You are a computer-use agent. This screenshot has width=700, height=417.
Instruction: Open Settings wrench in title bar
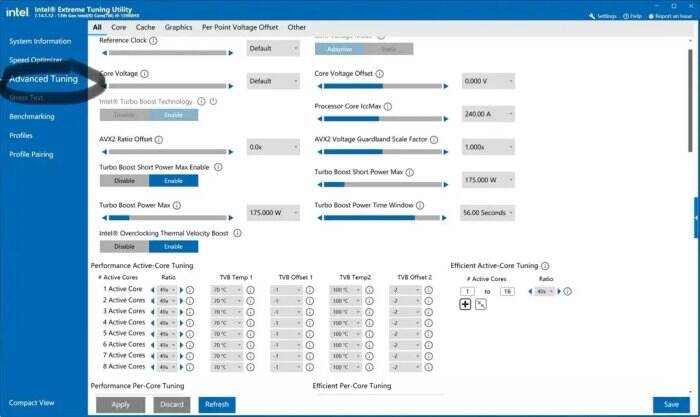coord(602,16)
